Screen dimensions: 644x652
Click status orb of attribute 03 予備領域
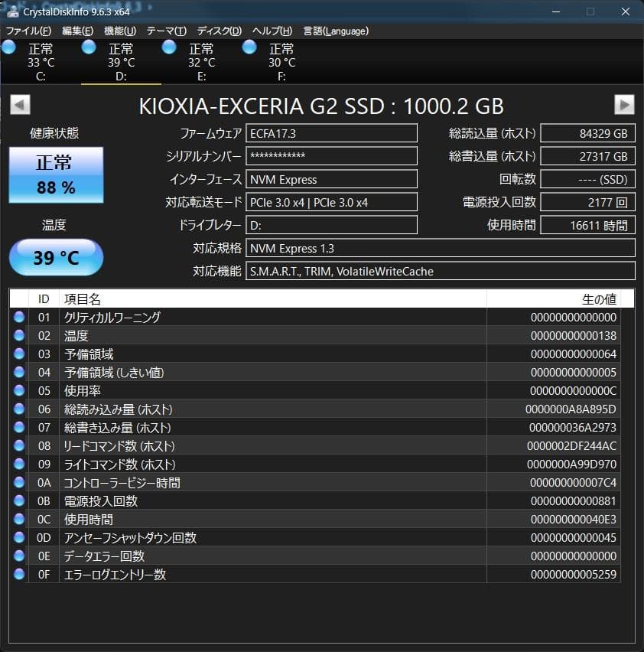19,354
